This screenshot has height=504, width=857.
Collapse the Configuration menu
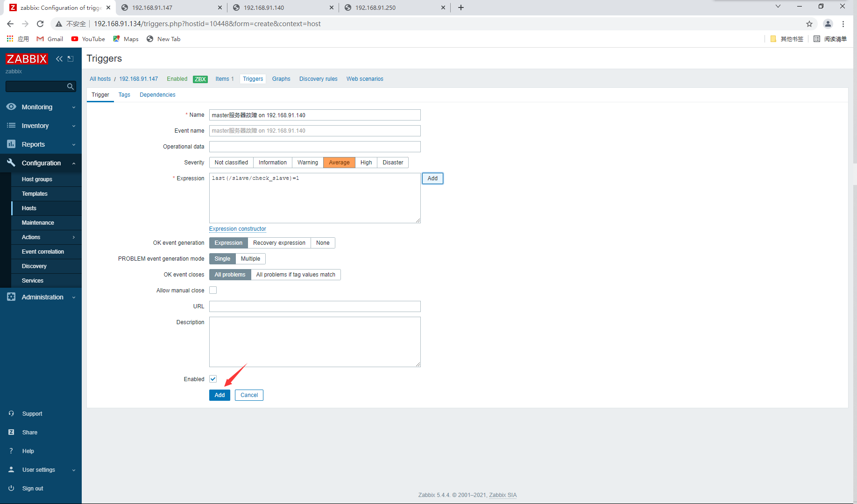coord(74,163)
